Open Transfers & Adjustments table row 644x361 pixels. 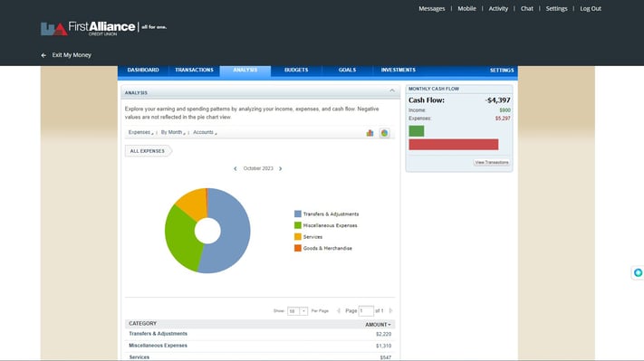(260, 334)
